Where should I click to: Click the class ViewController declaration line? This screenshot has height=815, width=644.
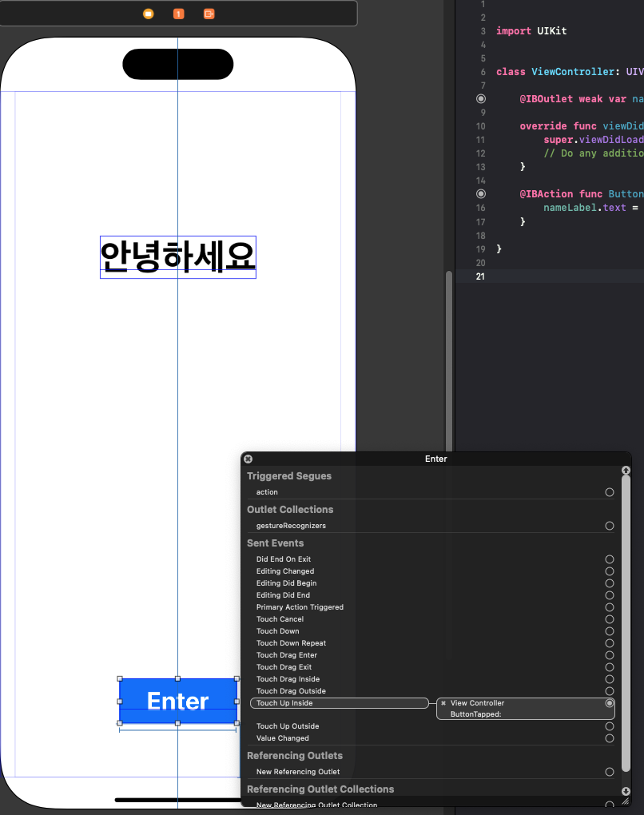tap(570, 72)
